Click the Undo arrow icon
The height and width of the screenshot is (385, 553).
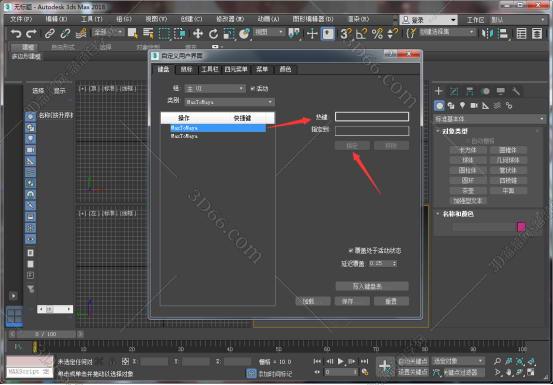16,34
